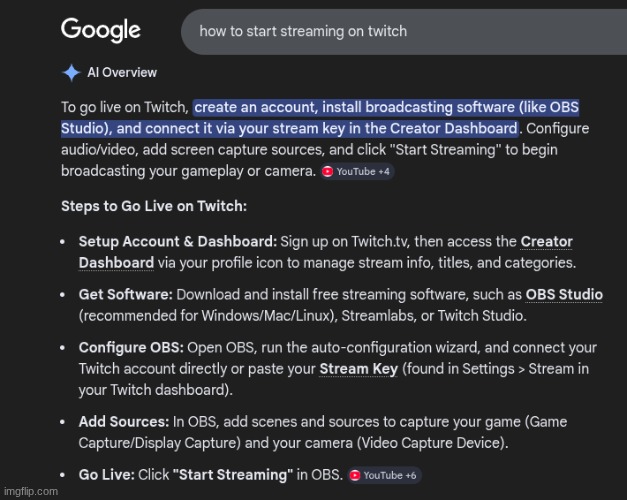Click the YouTube icon in the +6 source chip
The height and width of the screenshot is (500, 627).
(355, 475)
